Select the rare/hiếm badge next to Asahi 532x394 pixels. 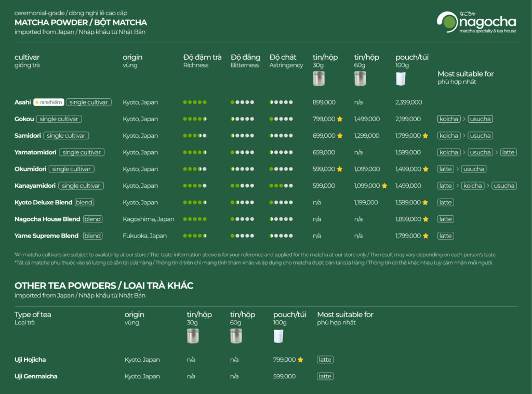pyautogui.click(x=48, y=102)
